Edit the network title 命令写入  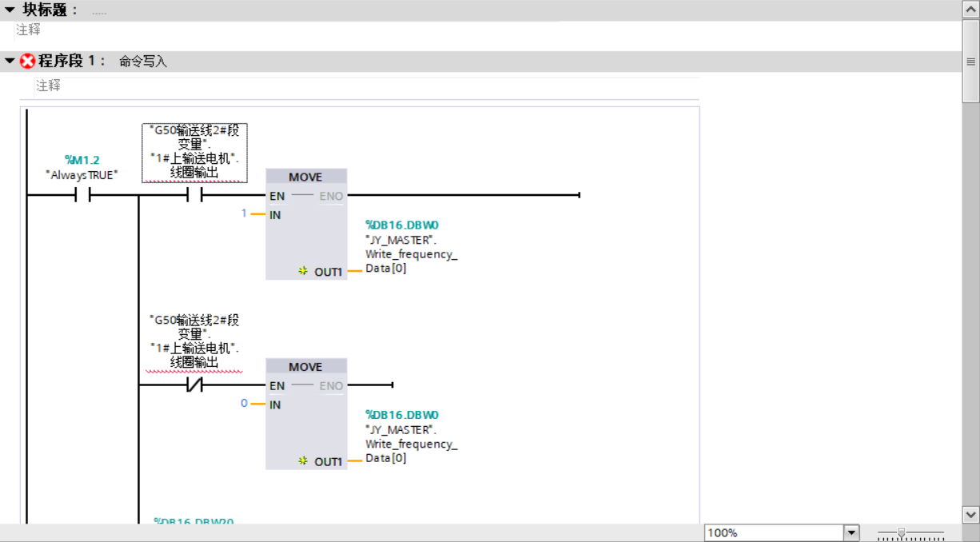click(143, 62)
